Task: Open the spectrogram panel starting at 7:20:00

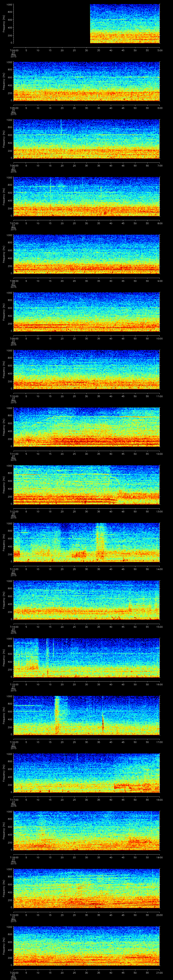Action: [x=87, y=946]
